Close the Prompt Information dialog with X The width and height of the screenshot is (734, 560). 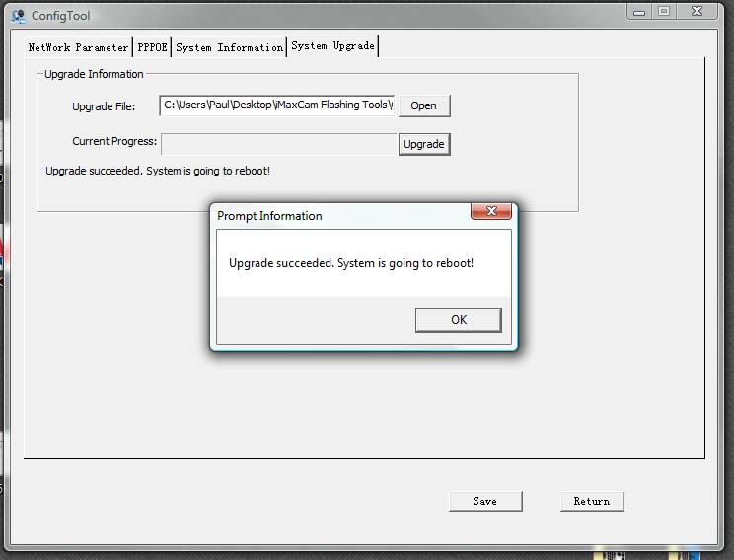click(x=490, y=212)
